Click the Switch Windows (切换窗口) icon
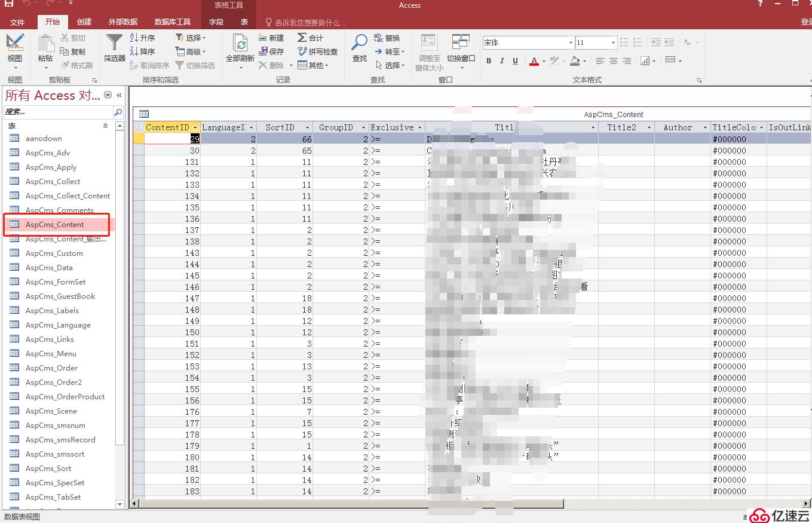The height and width of the screenshot is (523, 812). click(x=461, y=42)
